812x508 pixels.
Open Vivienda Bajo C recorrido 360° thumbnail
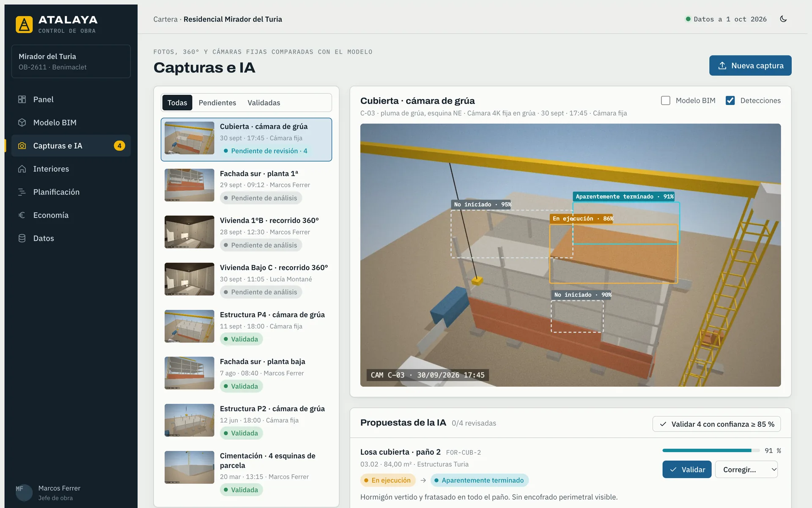pyautogui.click(x=189, y=279)
